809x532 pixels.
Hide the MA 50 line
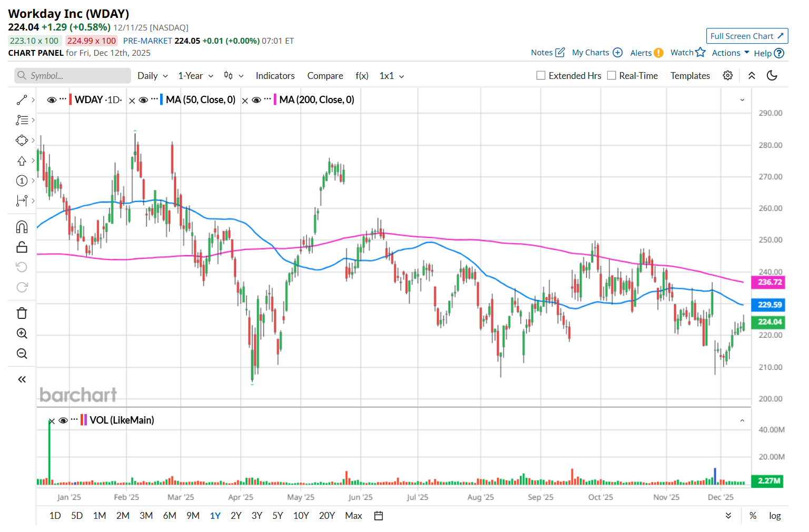[143, 100]
